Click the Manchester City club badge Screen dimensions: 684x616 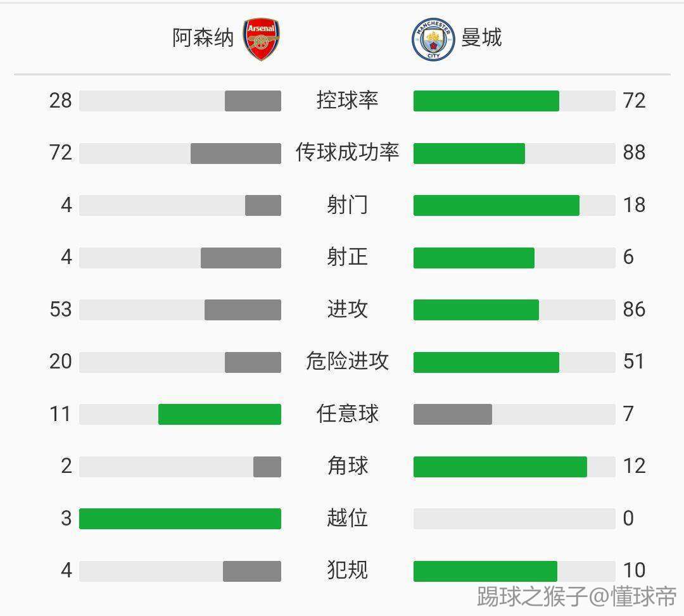433,39
